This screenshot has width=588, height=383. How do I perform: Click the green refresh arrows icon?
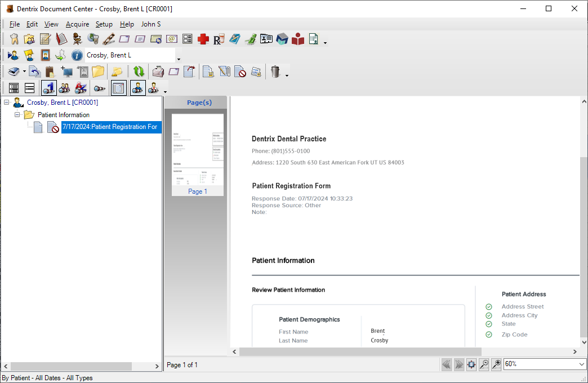(139, 72)
